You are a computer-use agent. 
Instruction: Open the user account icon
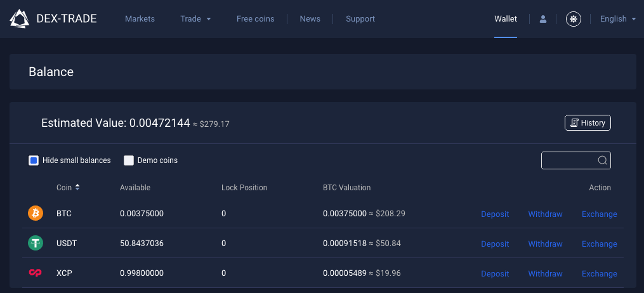pos(543,19)
